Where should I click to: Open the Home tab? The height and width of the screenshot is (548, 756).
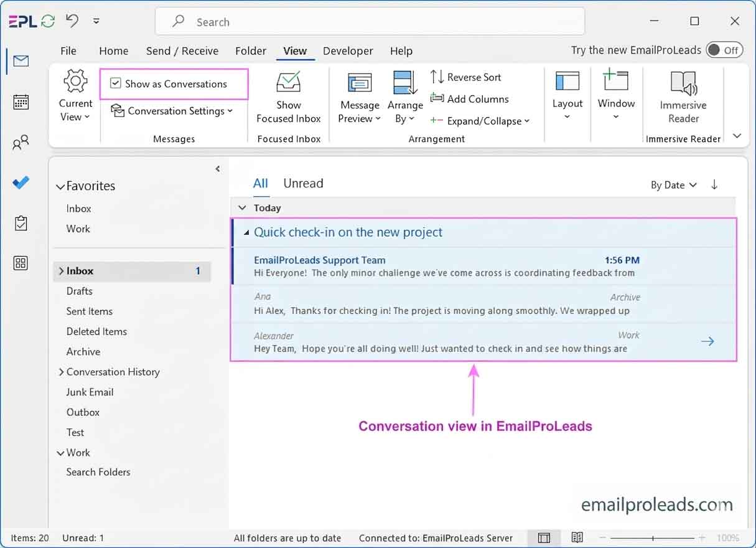coord(114,51)
